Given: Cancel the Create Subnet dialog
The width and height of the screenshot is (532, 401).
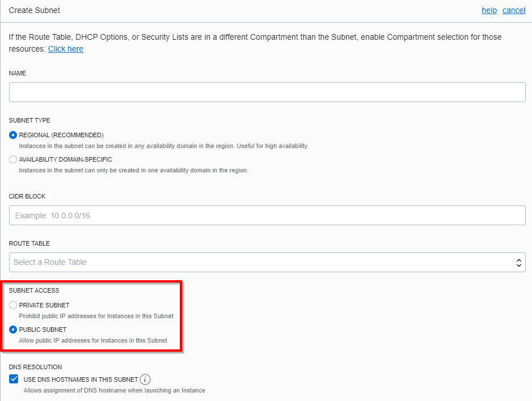Looking at the screenshot, I should pyautogui.click(x=514, y=11).
